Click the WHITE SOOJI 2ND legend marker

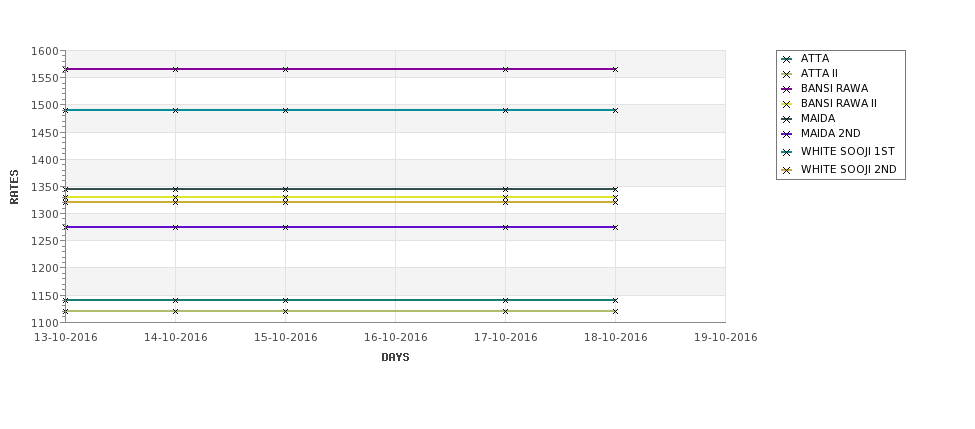[787, 170]
